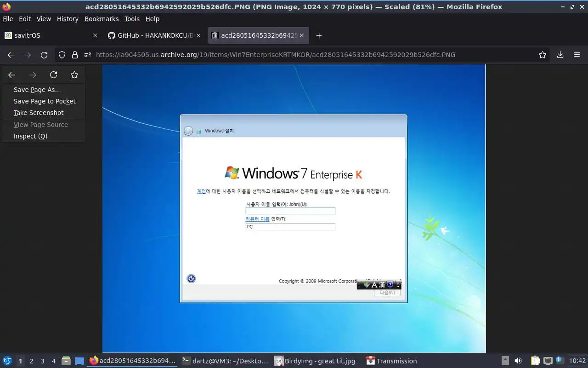Screen dimensions: 588x368
Task: Open the Firefox hamburger application menu
Action: coord(577,55)
